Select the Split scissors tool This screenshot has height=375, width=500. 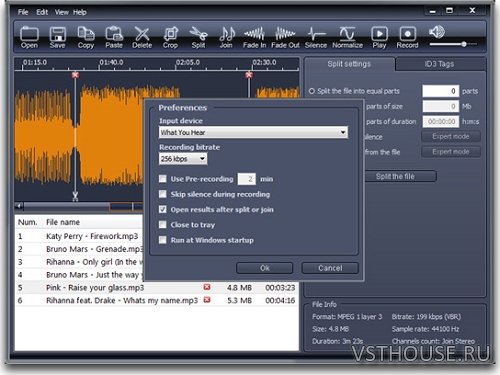click(198, 37)
